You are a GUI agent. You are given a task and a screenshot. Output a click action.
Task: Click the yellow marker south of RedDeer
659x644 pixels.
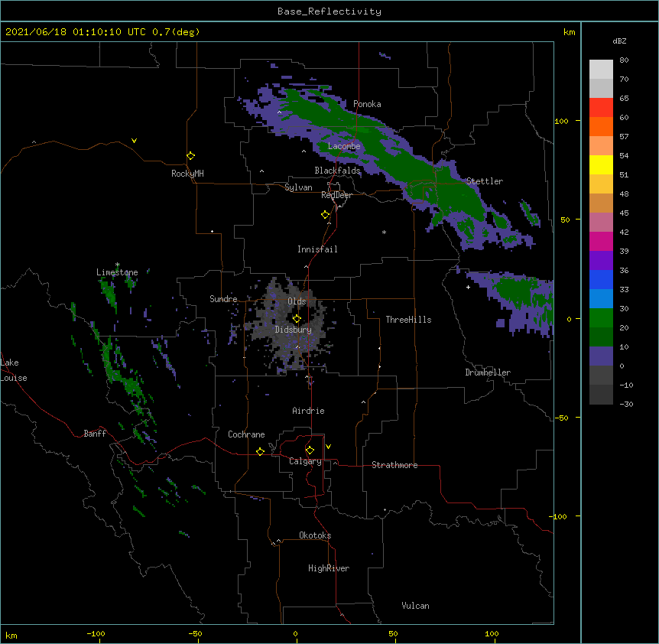[x=325, y=214]
